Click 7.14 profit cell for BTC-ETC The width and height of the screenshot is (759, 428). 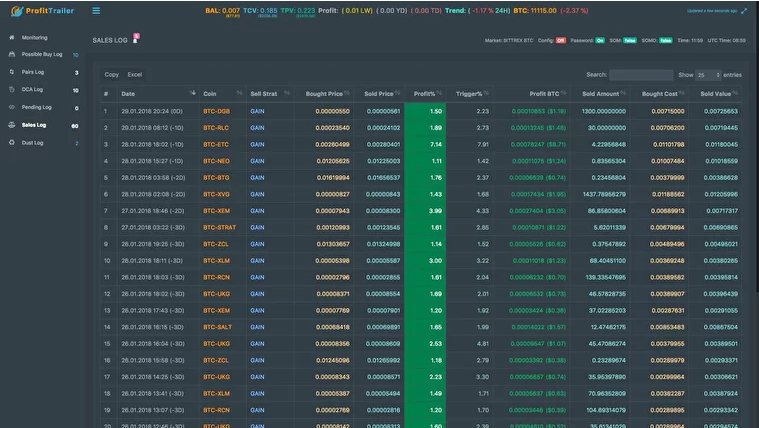[x=425, y=144]
